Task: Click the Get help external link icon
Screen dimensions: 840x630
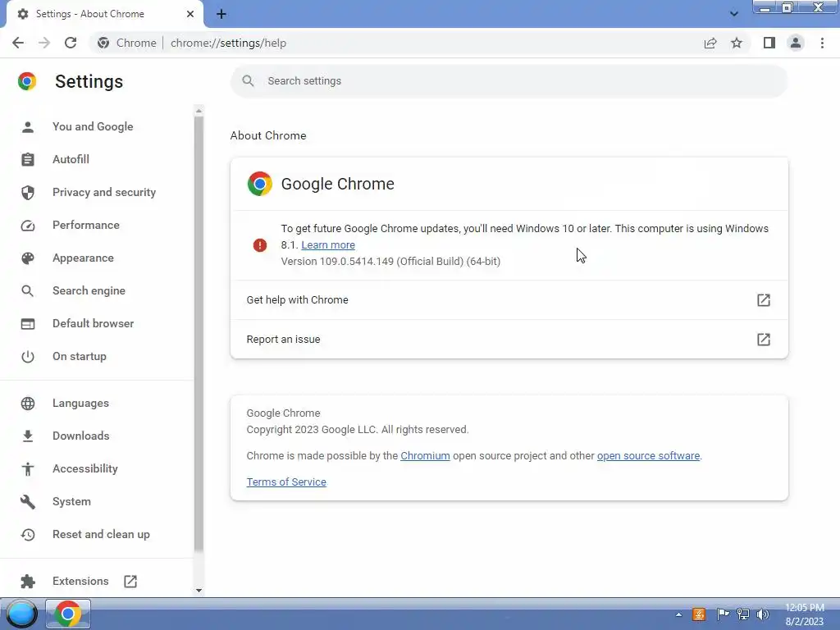Action: pyautogui.click(x=764, y=300)
